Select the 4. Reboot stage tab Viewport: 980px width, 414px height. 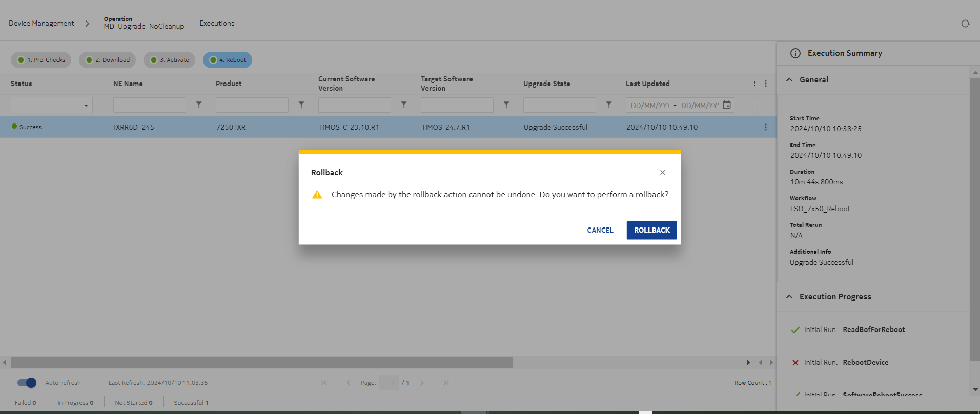pos(228,60)
